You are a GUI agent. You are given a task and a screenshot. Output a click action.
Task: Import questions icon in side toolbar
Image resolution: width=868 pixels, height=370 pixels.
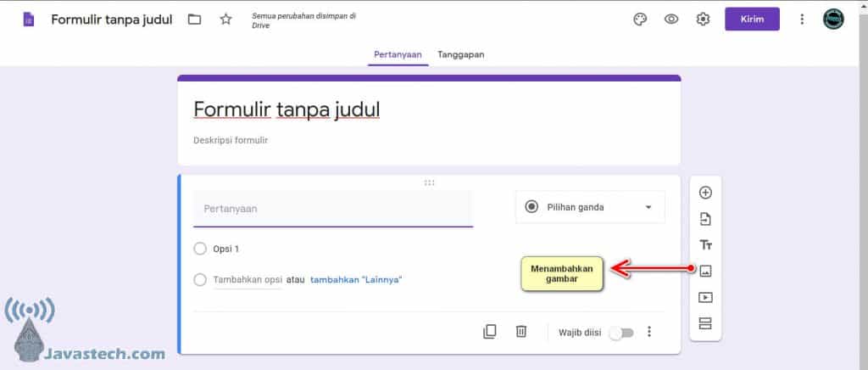click(705, 219)
